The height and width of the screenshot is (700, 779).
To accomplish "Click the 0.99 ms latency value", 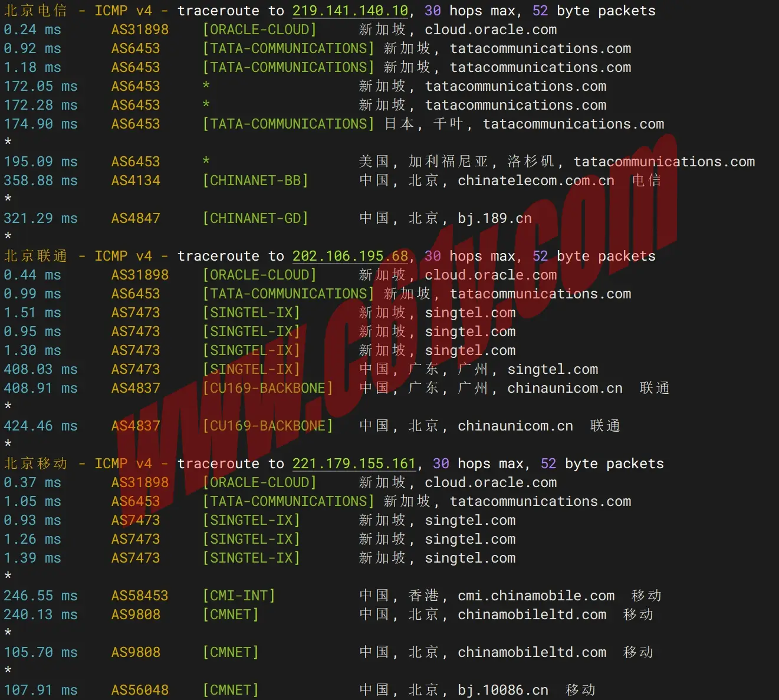I will [x=32, y=294].
